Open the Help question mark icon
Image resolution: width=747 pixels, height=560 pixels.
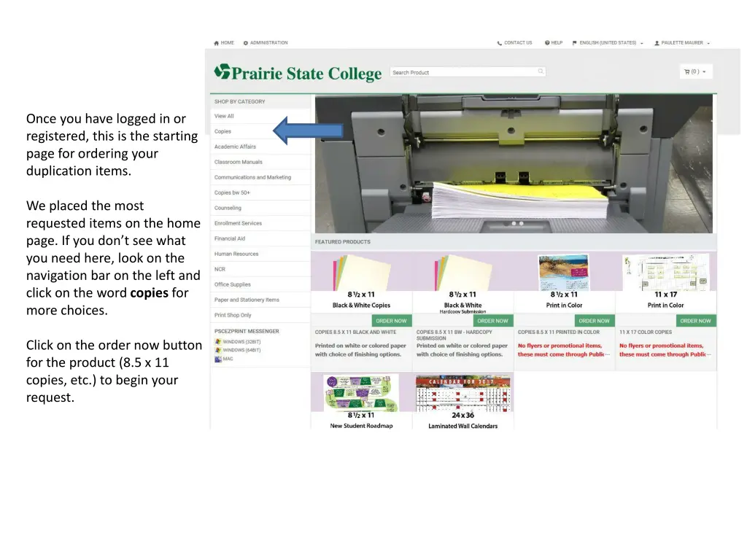(547, 43)
